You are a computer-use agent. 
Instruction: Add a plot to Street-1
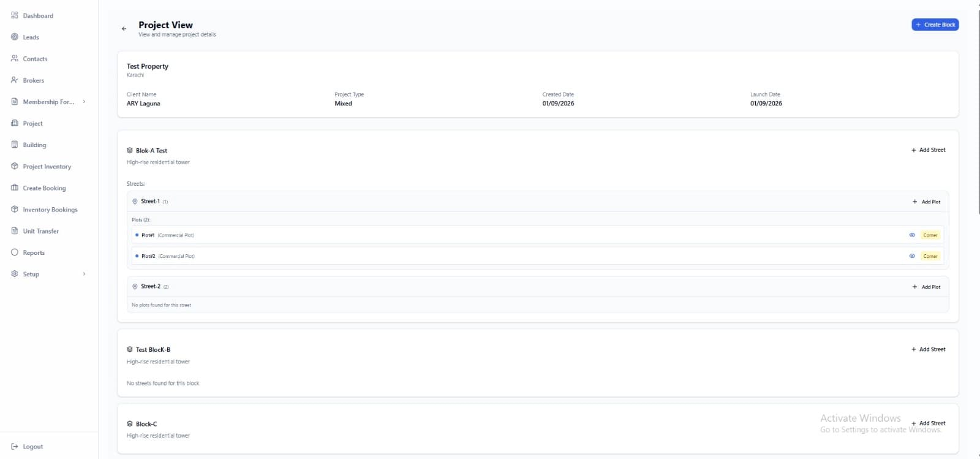point(927,202)
